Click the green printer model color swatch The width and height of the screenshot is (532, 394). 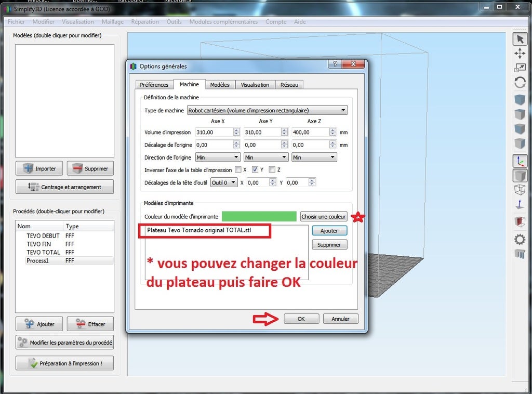(x=259, y=216)
